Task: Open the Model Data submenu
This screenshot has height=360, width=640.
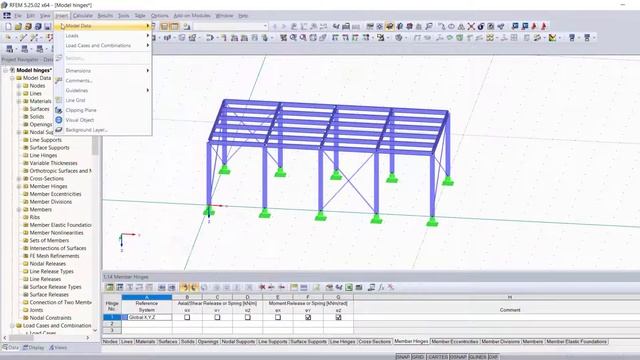Action: [103, 26]
